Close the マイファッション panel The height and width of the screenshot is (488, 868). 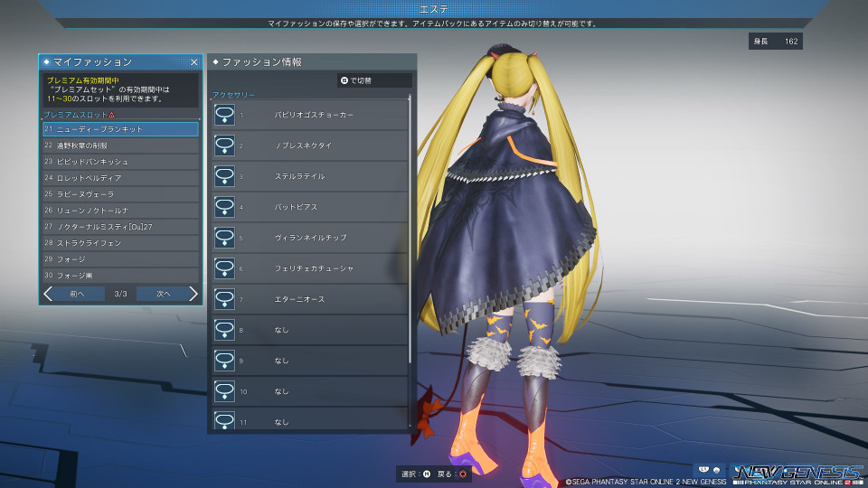click(x=194, y=62)
